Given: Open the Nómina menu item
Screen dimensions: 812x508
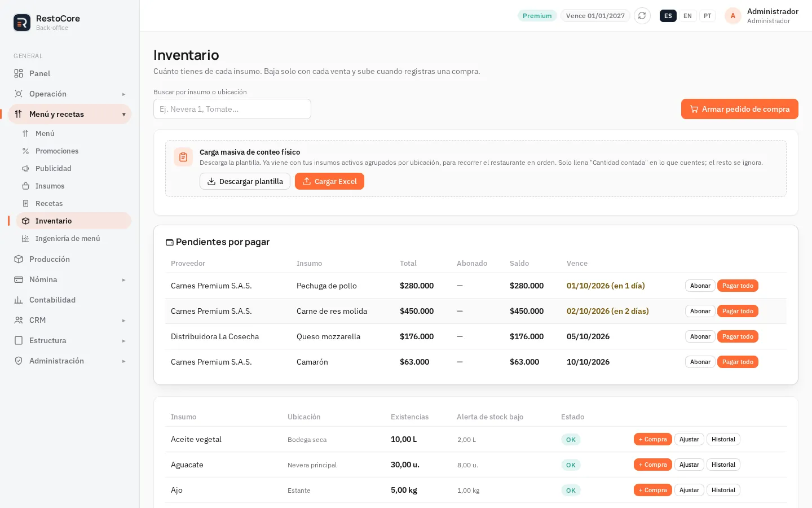Looking at the screenshot, I should tap(70, 279).
